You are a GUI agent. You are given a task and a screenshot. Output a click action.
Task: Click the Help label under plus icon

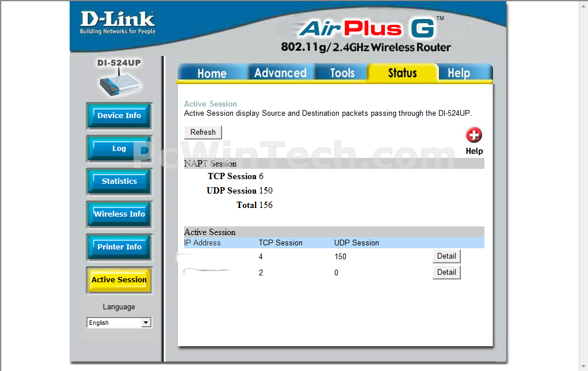click(475, 151)
